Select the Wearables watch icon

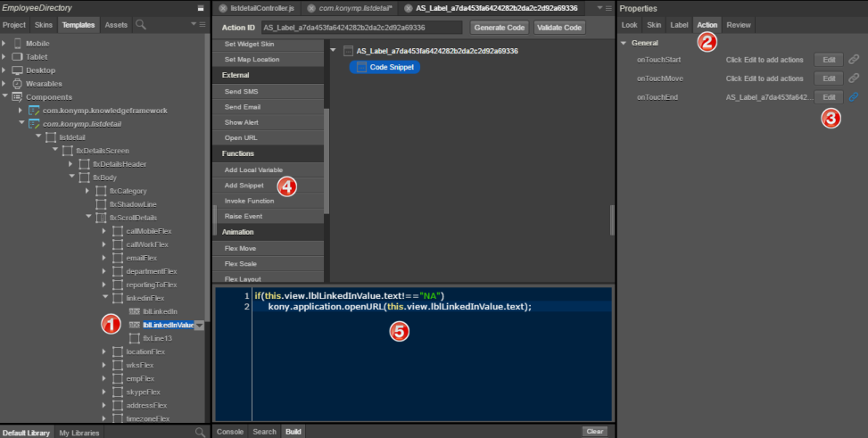pos(18,84)
